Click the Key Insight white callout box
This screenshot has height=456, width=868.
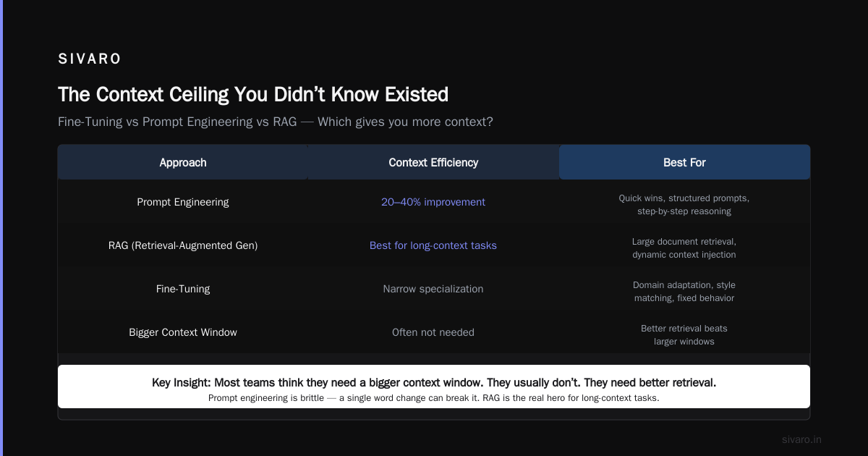(434, 387)
